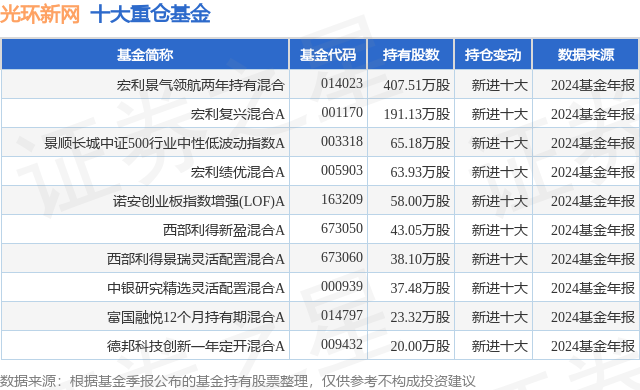The image size is (640, 390).
Task: Click fund code 001170
Action: click(342, 112)
